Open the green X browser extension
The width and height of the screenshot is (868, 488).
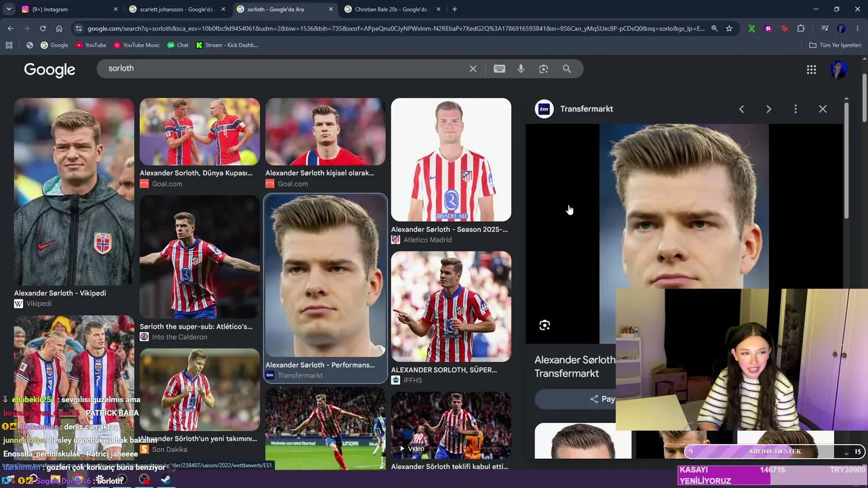tap(751, 28)
